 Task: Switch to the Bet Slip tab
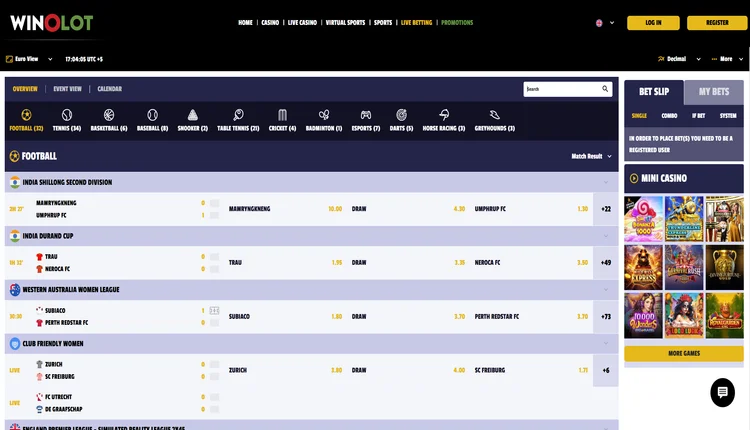tap(654, 92)
